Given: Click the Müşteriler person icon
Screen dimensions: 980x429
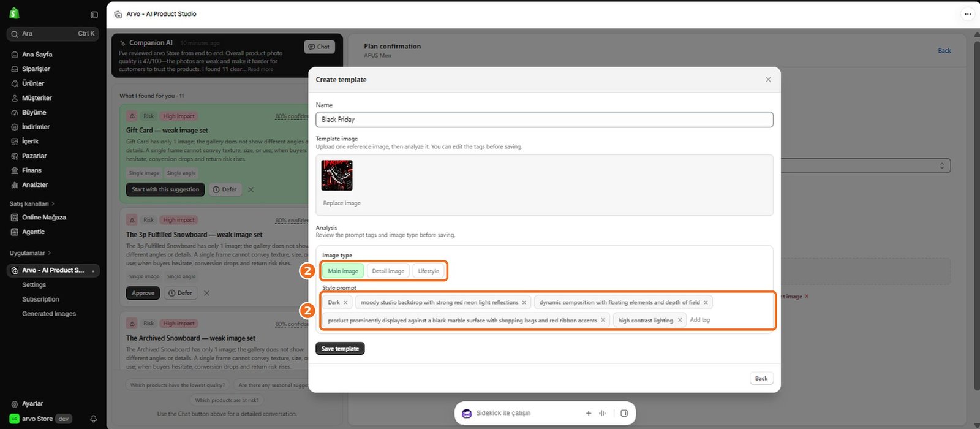Looking at the screenshot, I should (15, 98).
